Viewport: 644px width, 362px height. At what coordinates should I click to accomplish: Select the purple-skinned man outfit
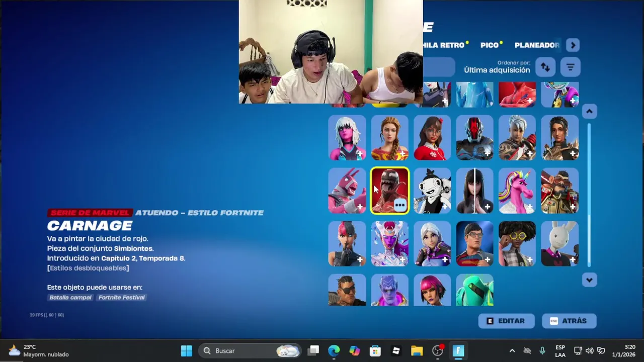click(x=390, y=290)
